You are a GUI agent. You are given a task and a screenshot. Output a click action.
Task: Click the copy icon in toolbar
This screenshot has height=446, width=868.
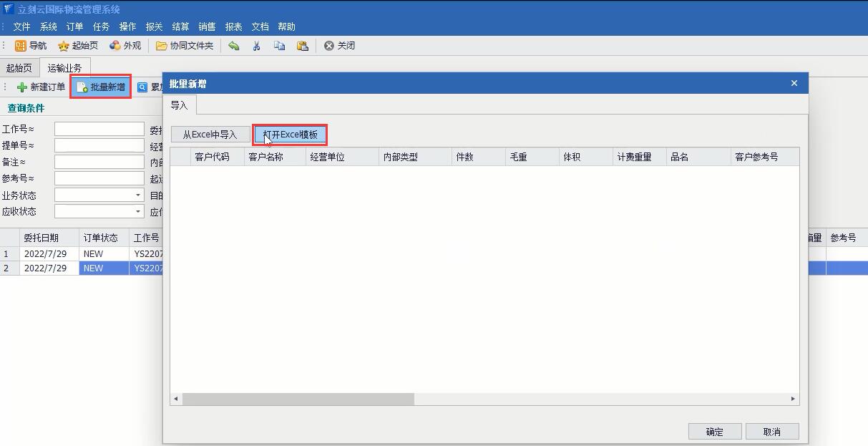pyautogui.click(x=279, y=46)
